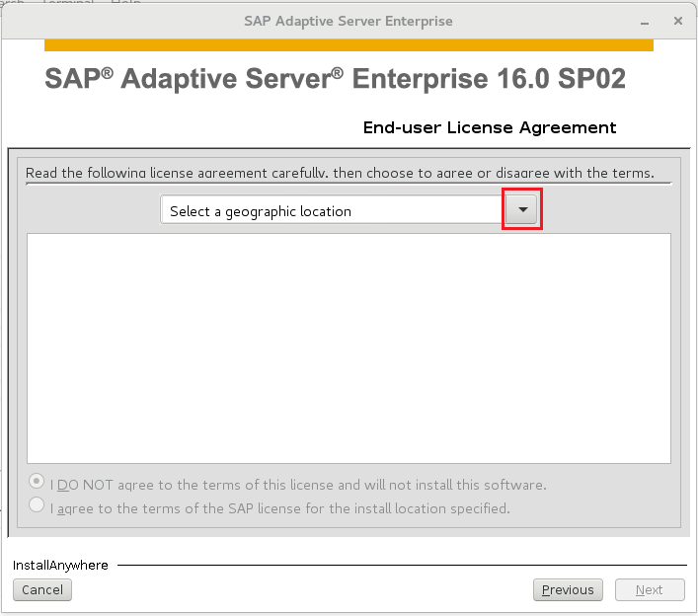Close the SAP installer window
Screen dimensions: 698x616
(x=678, y=21)
